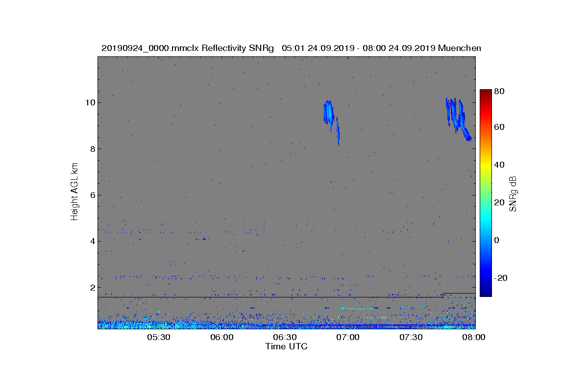Image resolution: width=588 pixels, height=392 pixels.
Task: Click the 'SNRg dB' colorbar label
Action: 513,194
